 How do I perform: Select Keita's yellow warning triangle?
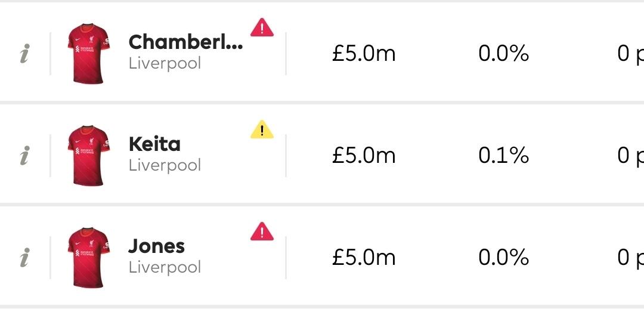click(262, 129)
